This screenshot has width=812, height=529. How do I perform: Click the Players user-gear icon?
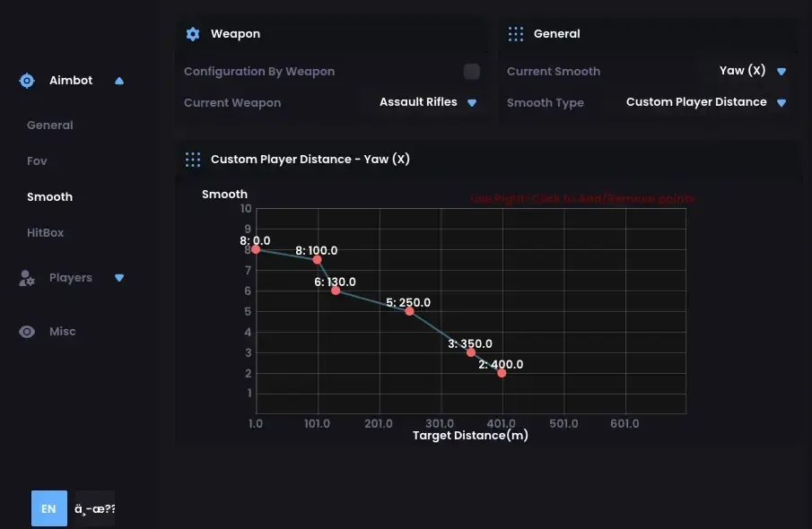click(27, 278)
